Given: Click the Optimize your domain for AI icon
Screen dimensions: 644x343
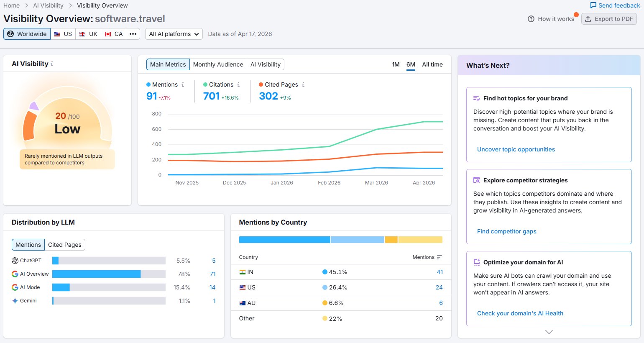Looking at the screenshot, I should click(x=477, y=262).
